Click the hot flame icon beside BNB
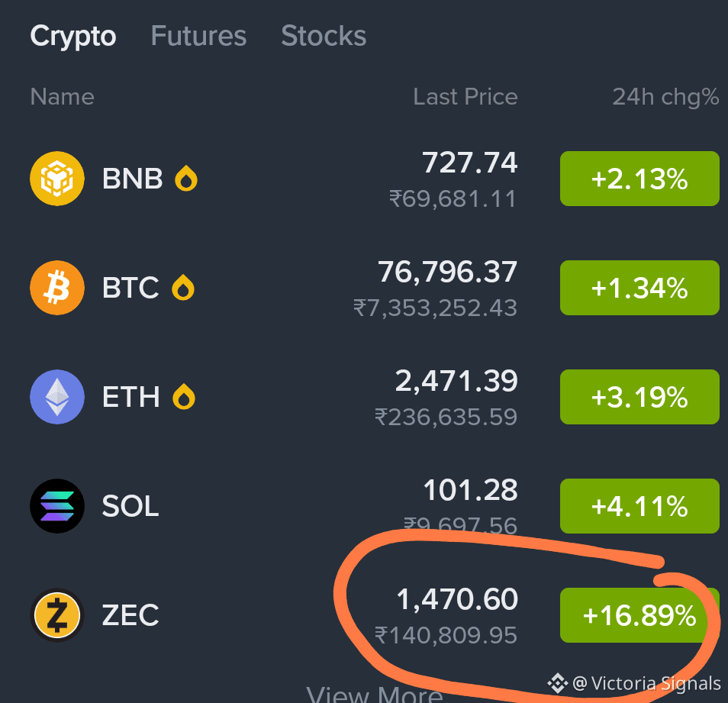728x703 pixels. click(x=186, y=178)
